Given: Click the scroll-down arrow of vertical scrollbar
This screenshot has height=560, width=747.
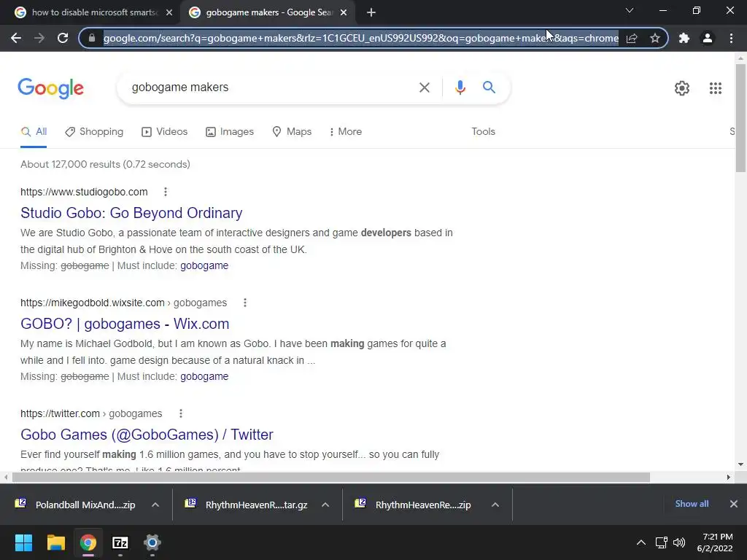Looking at the screenshot, I should (x=740, y=464).
